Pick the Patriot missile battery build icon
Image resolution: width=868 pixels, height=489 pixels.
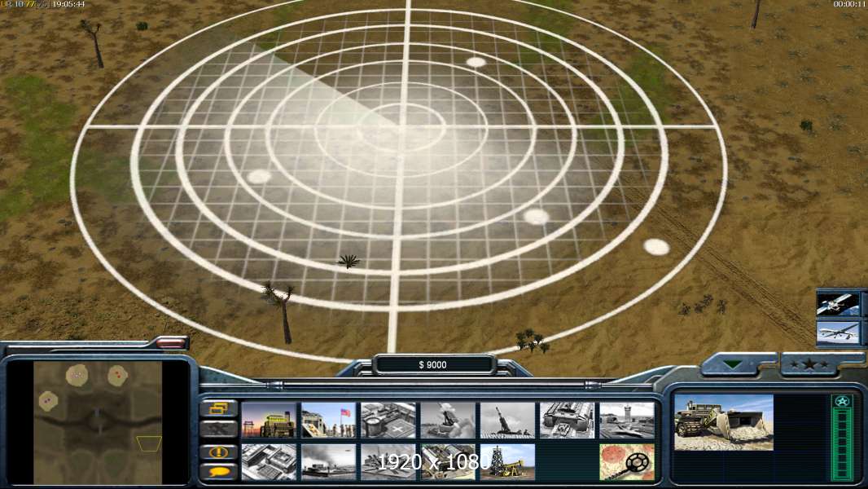[449, 421]
